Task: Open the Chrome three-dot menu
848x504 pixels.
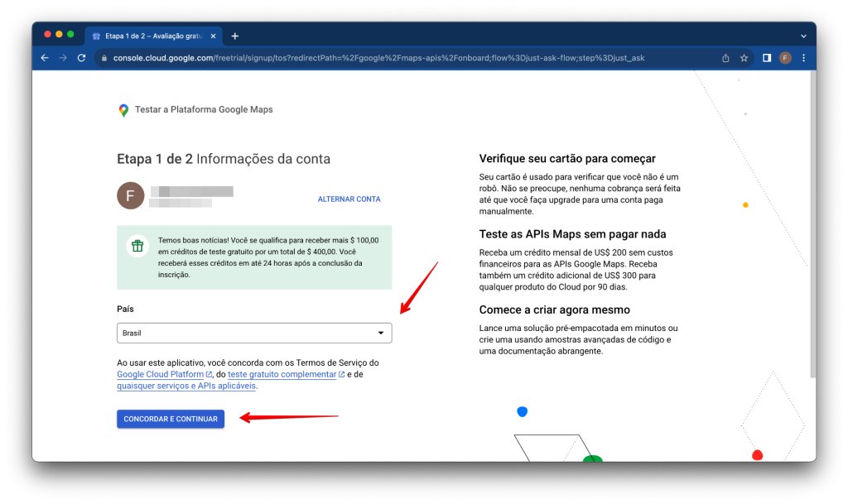Action: point(803,58)
